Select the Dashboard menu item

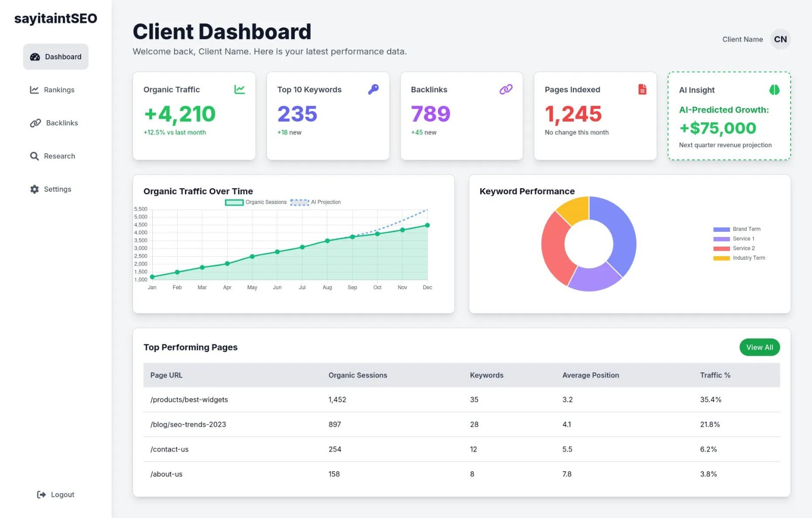pyautogui.click(x=56, y=57)
